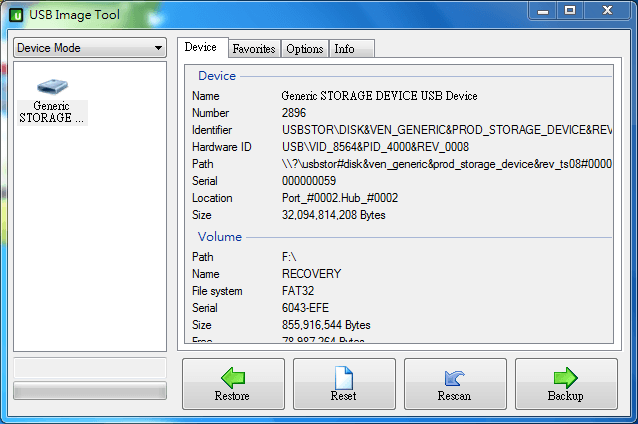Viewport: 638px width, 424px height.
Task: Click the Restore button label
Action: click(x=232, y=396)
